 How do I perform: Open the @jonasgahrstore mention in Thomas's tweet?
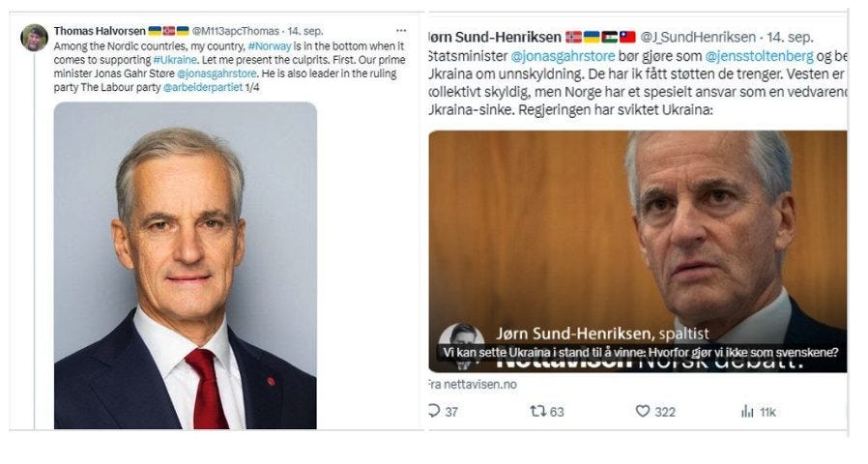tap(217, 73)
